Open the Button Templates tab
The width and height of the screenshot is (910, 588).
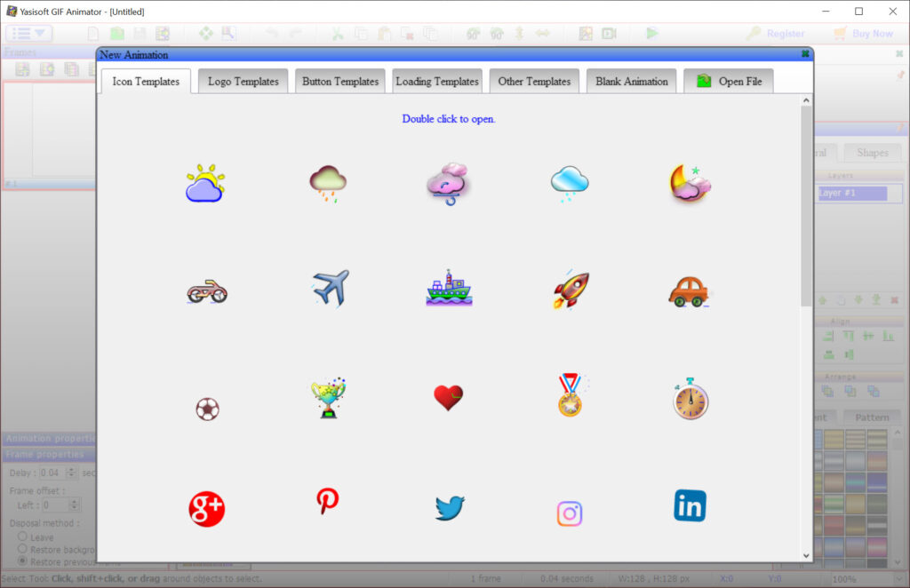click(x=340, y=81)
